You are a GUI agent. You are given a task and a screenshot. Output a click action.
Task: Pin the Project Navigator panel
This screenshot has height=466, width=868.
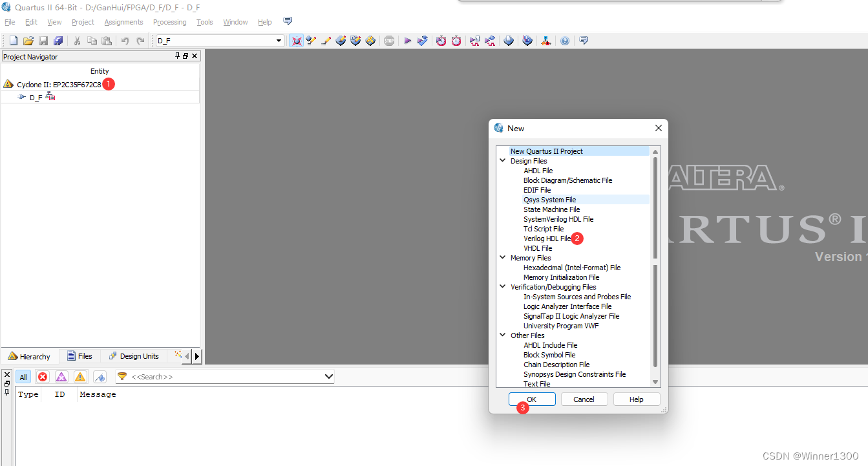178,56
